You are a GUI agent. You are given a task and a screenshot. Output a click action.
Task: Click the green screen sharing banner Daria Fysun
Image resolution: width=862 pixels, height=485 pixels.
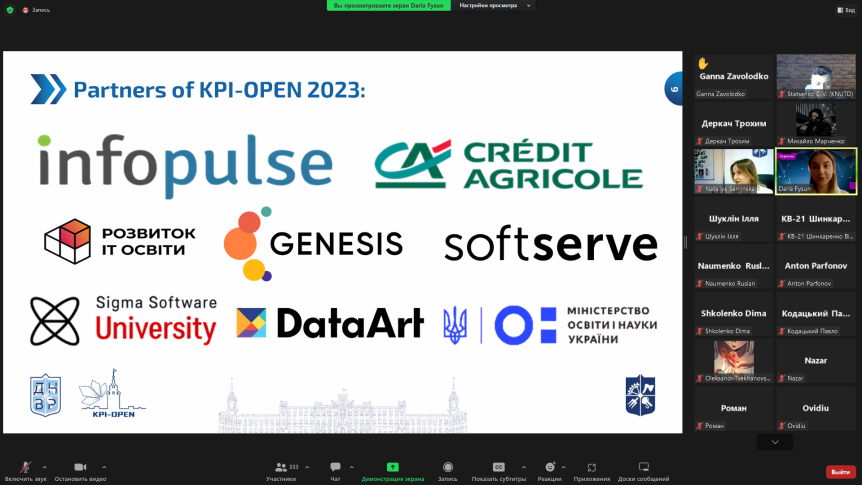(389, 5)
